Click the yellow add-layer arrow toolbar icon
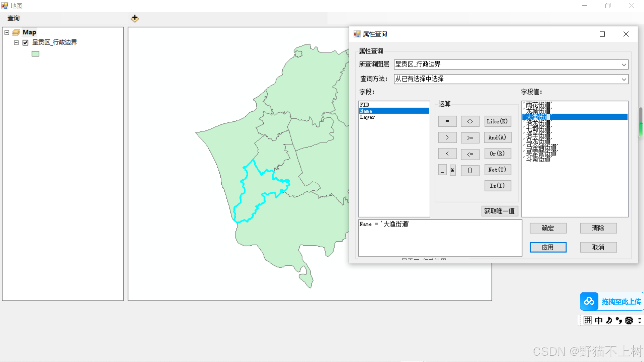This screenshot has height=362, width=644. [x=135, y=18]
